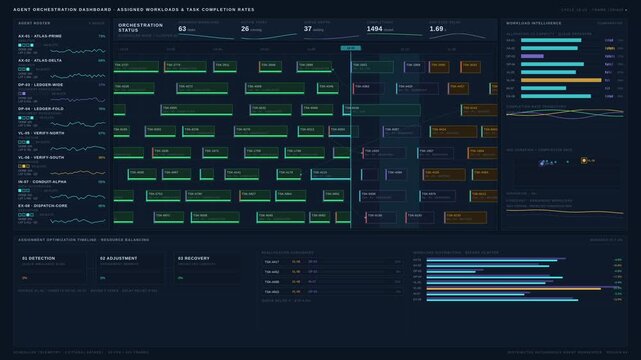
Task: Open the 26 active tasks stat
Action: [269, 30]
